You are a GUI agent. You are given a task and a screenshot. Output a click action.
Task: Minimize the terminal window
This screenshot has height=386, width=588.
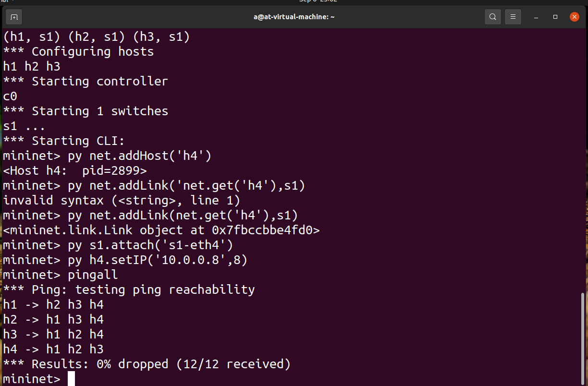coord(536,17)
